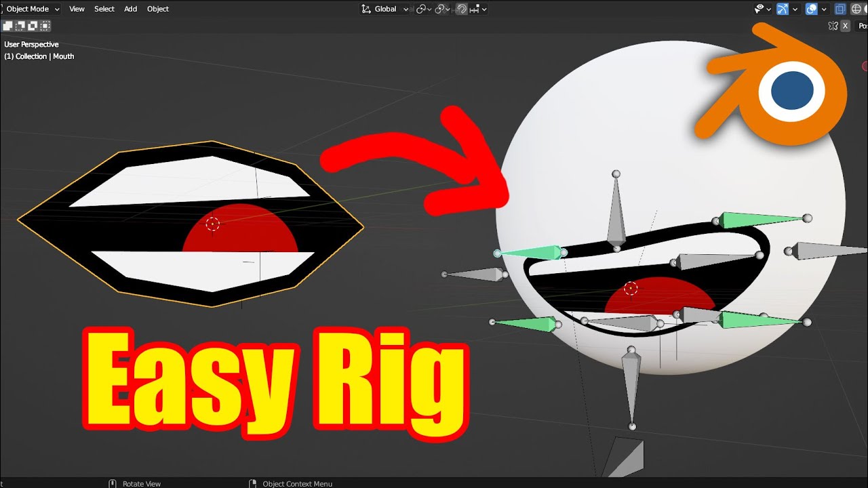This screenshot has height=488, width=868.
Task: Expand the overlays options dropdown arrow
Action: click(824, 9)
